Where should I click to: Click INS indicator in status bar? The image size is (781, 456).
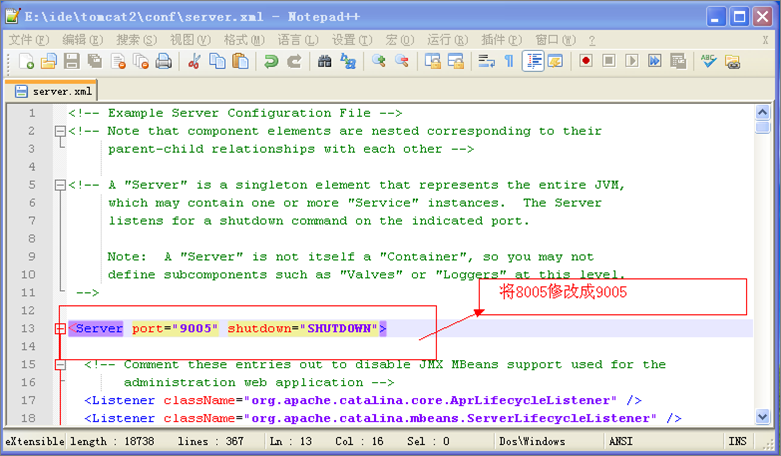pyautogui.click(x=737, y=441)
